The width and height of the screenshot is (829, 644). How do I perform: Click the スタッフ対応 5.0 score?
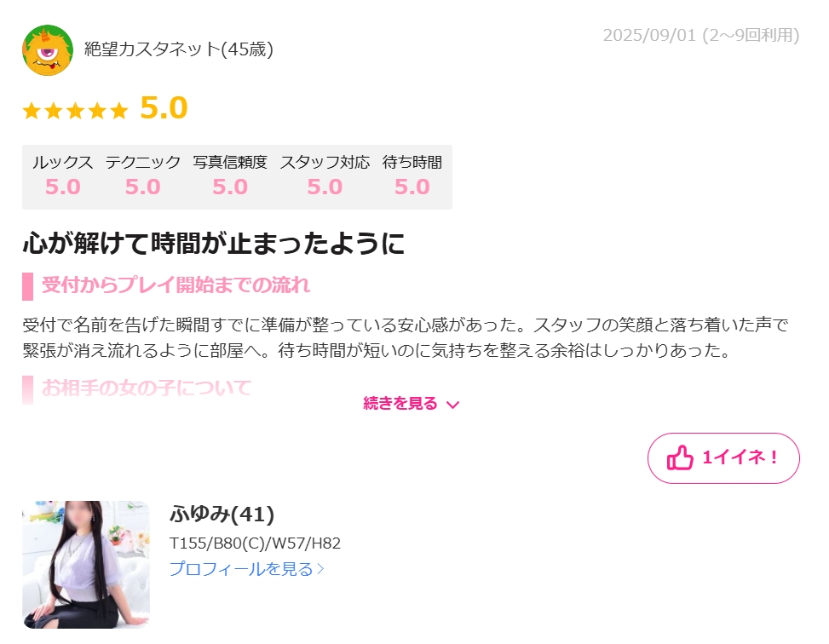[325, 187]
